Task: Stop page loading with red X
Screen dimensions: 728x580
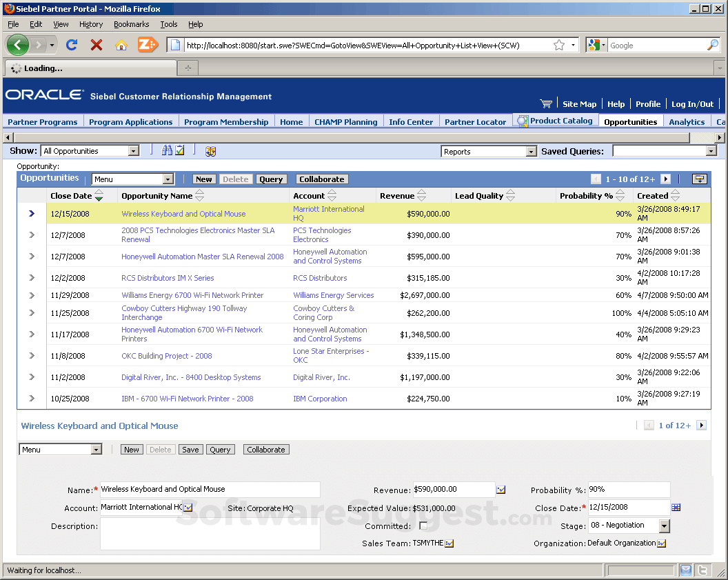Action: pos(97,46)
